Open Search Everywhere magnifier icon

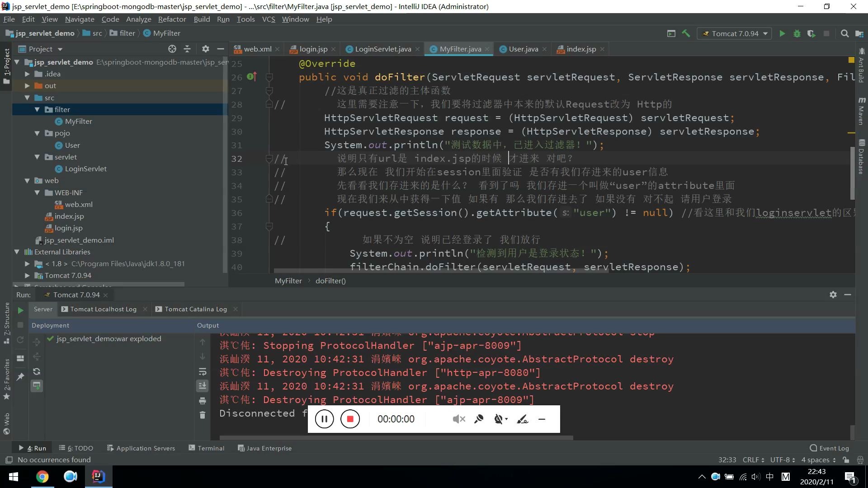(x=844, y=33)
